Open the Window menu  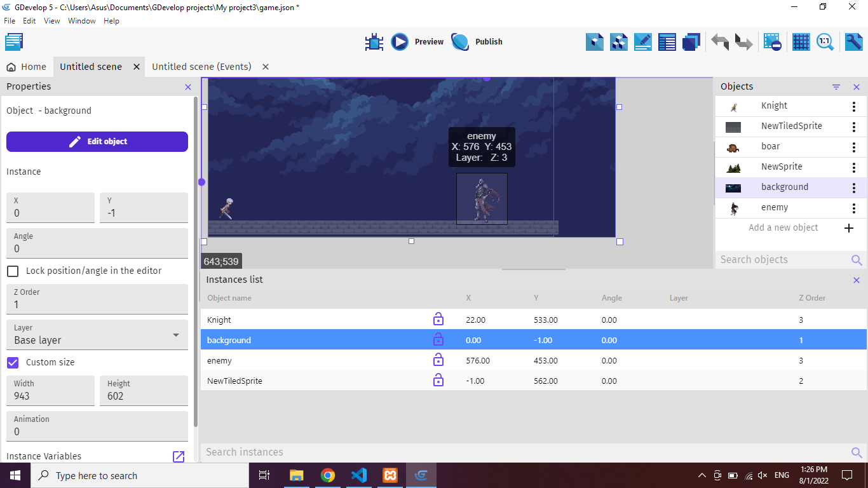[82, 21]
